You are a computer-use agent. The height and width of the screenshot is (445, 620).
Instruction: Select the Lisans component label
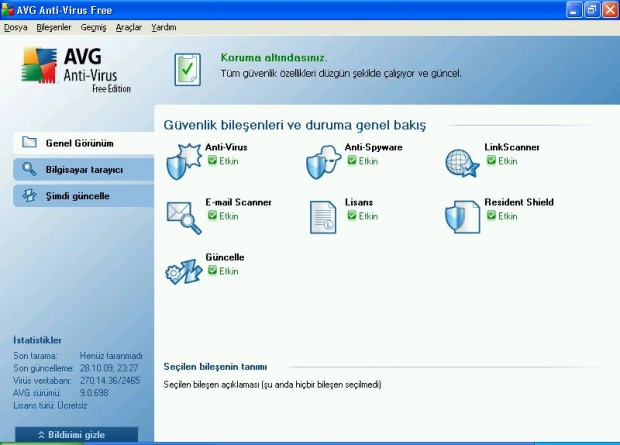tap(359, 202)
